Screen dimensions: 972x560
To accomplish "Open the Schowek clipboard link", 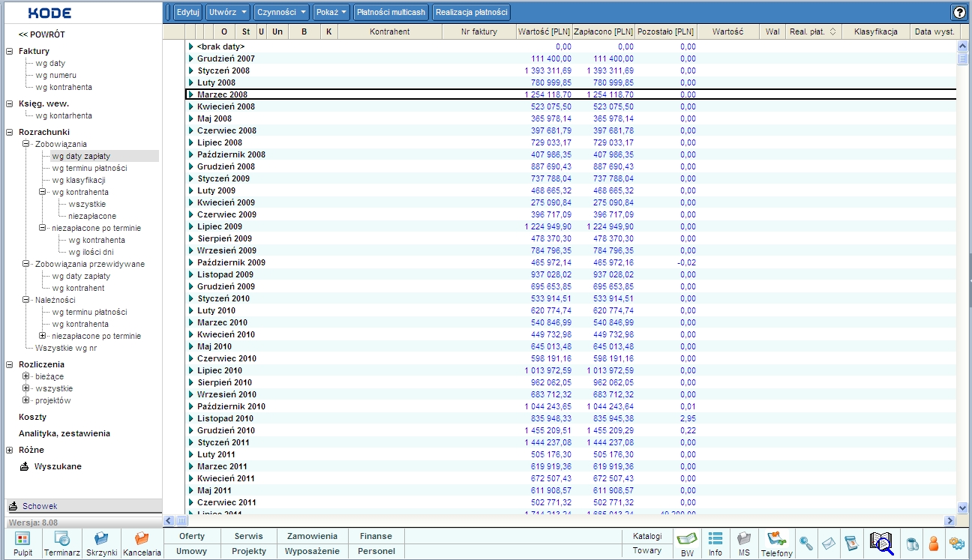I will tap(40, 506).
